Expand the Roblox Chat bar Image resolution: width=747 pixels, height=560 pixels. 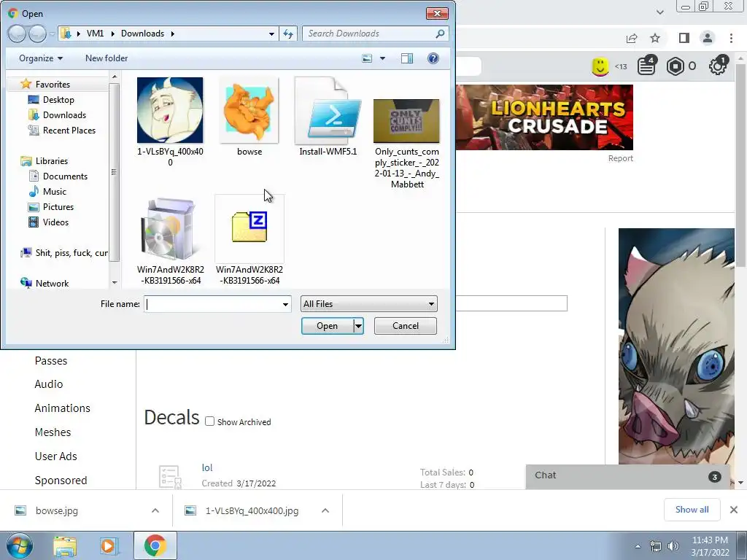627,475
